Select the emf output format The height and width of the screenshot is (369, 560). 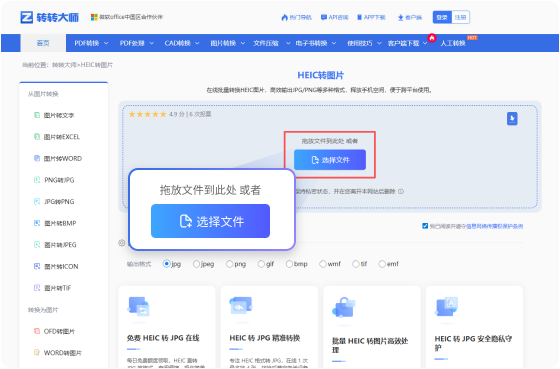click(x=382, y=264)
